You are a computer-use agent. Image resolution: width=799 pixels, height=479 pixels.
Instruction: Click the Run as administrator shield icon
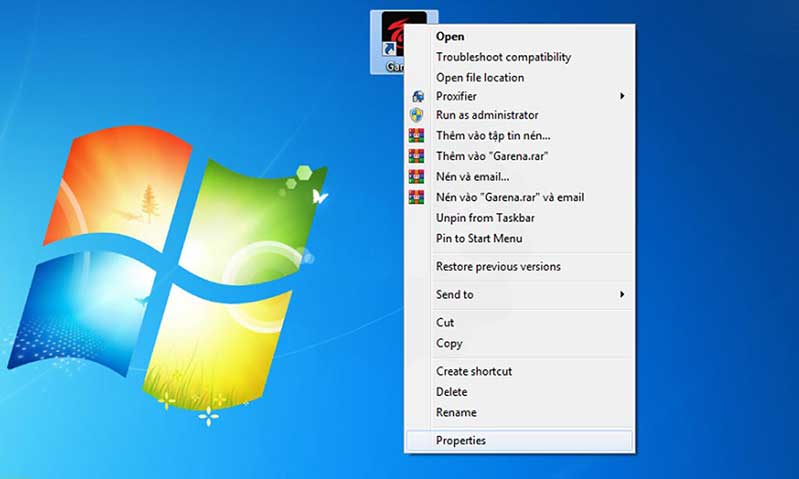tap(417, 116)
